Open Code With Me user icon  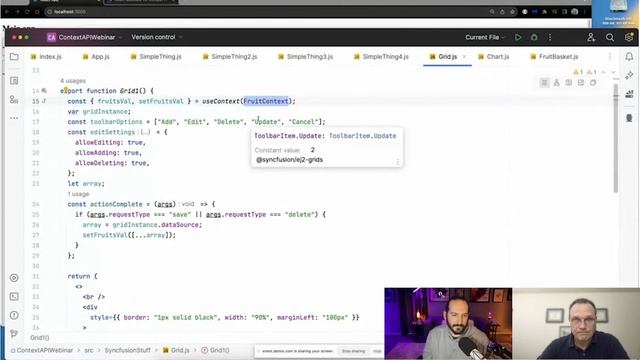point(591,37)
